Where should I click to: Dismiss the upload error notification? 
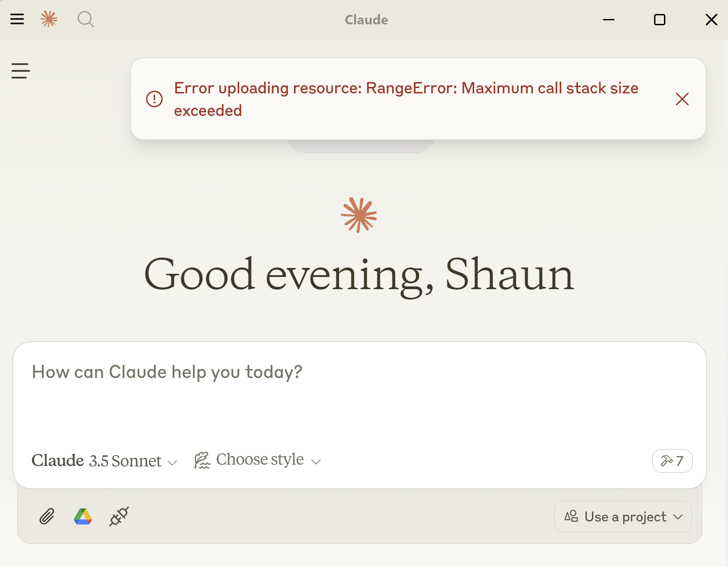(682, 99)
